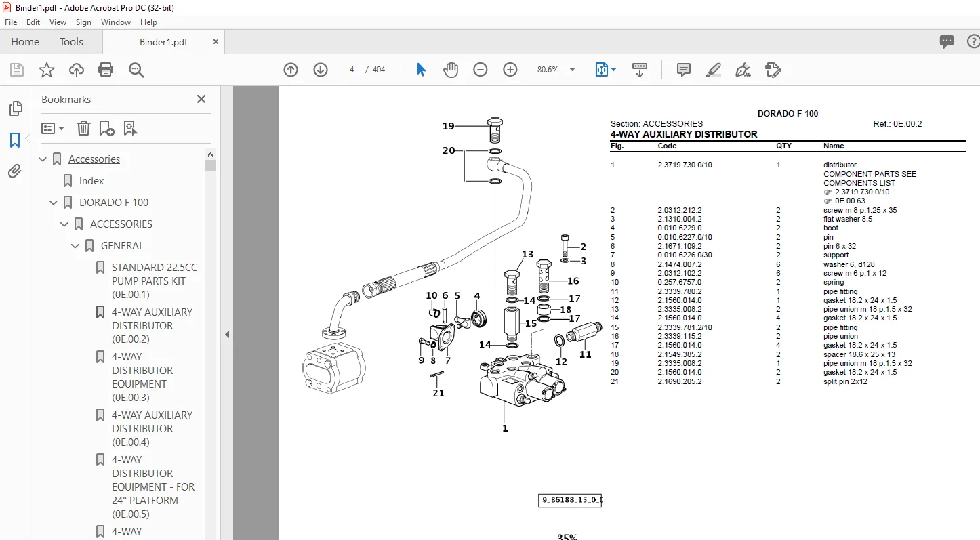Screen dimensions: 980x540
Task: Zoom in with the plus button
Action: click(510, 70)
